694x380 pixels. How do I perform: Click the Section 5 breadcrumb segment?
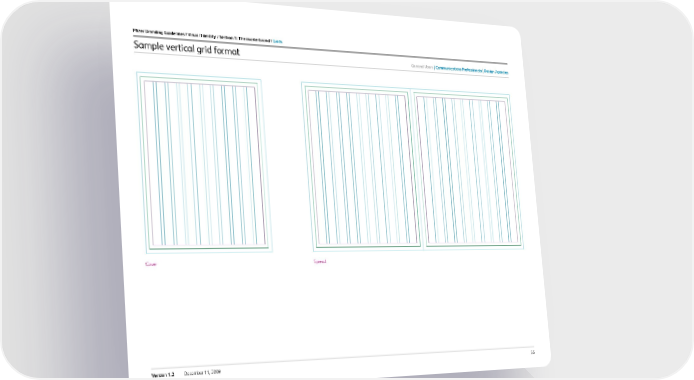(x=244, y=38)
